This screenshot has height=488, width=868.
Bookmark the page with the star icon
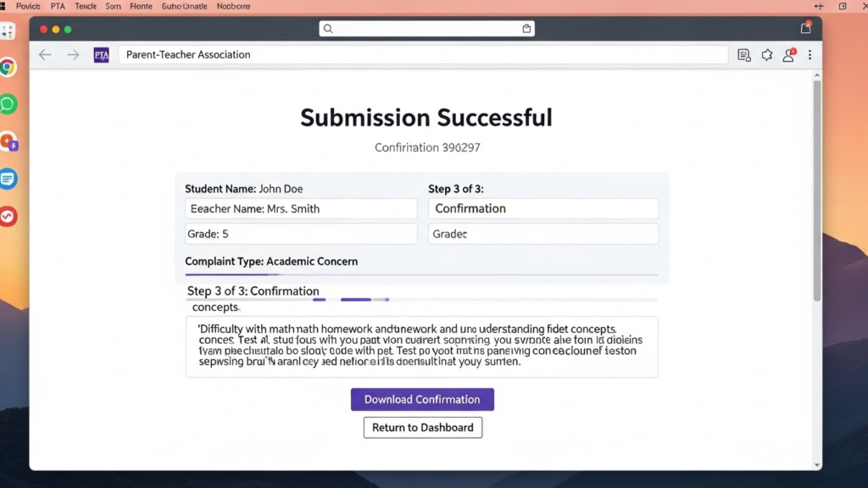click(x=766, y=54)
